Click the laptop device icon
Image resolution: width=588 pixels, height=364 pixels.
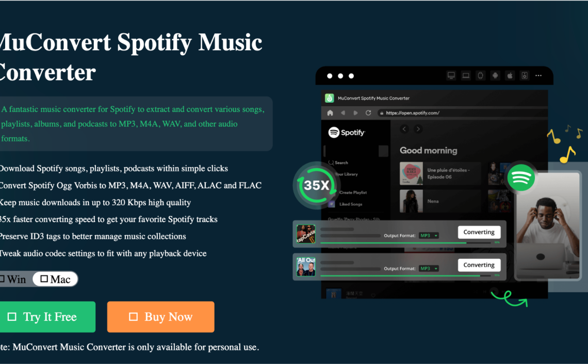tap(466, 76)
